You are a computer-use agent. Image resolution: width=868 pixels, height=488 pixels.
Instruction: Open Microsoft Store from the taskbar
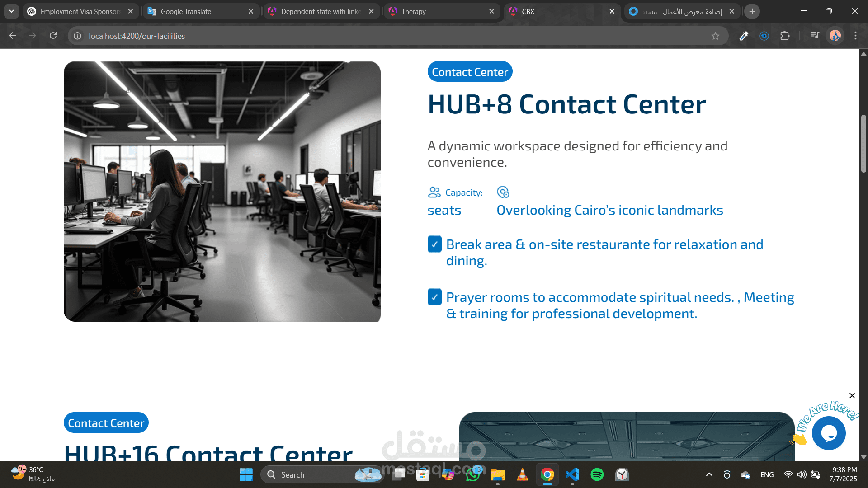423,475
